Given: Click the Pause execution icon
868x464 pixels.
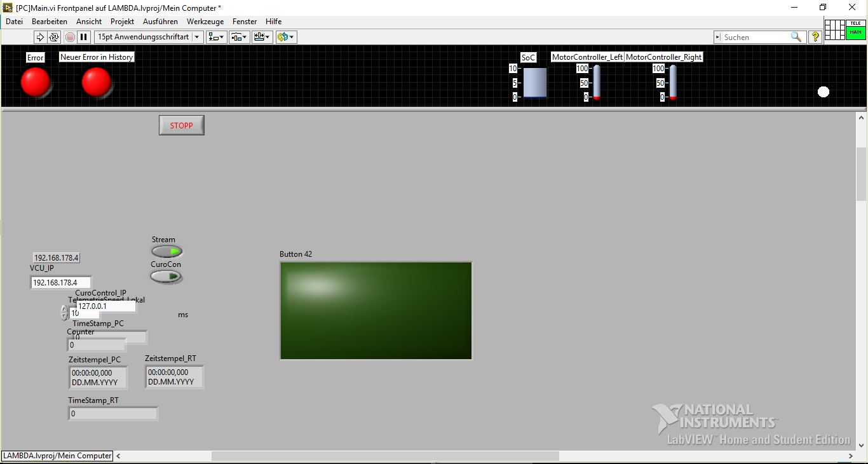Looking at the screenshot, I should (x=84, y=37).
